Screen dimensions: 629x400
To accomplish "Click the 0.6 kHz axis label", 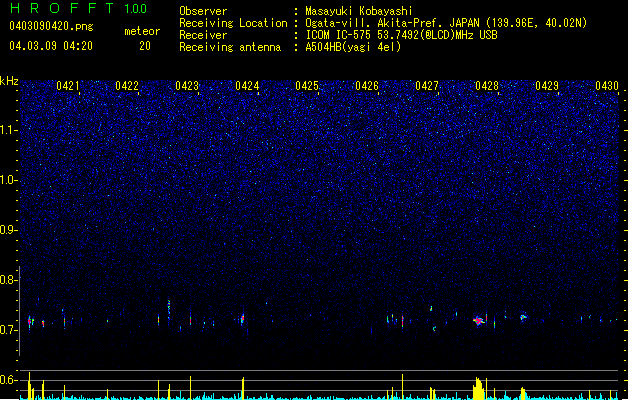I will click(x=9, y=380).
